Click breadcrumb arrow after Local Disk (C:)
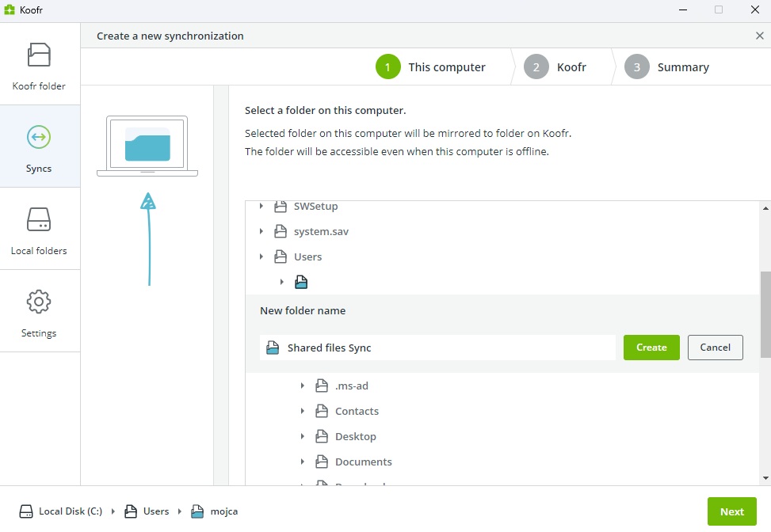 tap(113, 511)
